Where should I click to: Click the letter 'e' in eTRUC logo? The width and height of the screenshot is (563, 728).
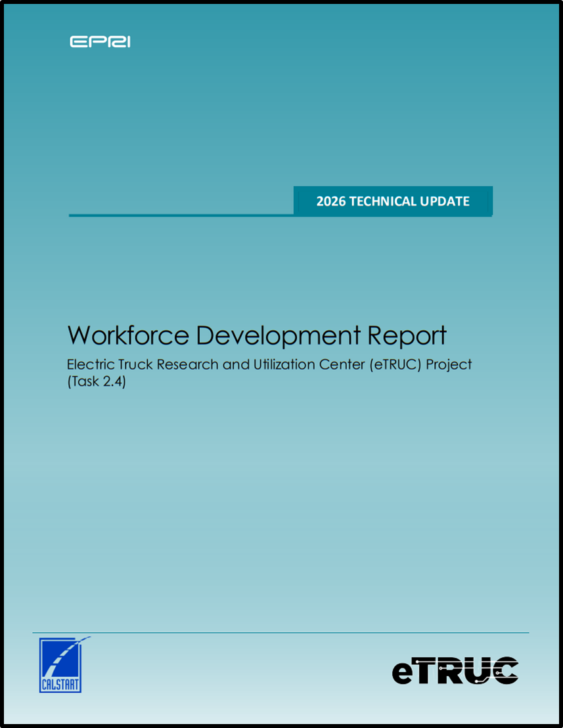click(403, 672)
